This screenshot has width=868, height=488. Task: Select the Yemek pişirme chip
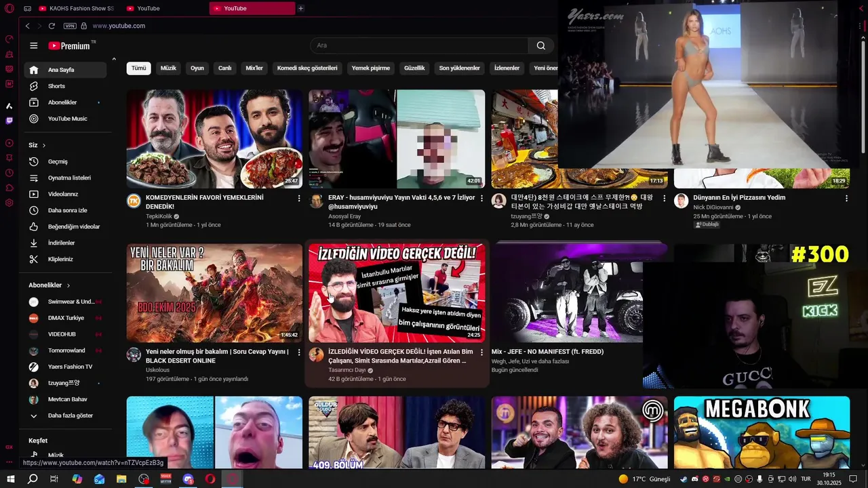point(371,68)
